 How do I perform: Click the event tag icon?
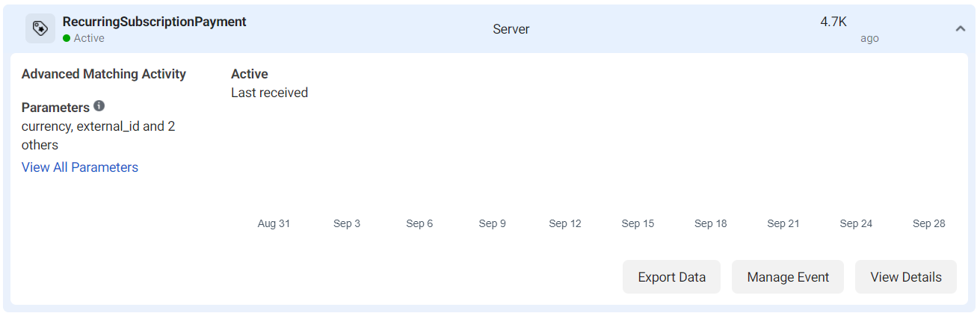point(40,28)
